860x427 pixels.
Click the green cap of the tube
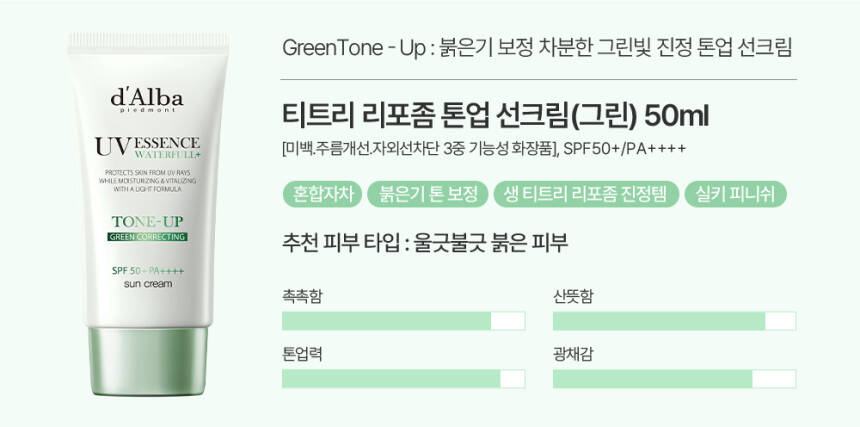[148, 361]
